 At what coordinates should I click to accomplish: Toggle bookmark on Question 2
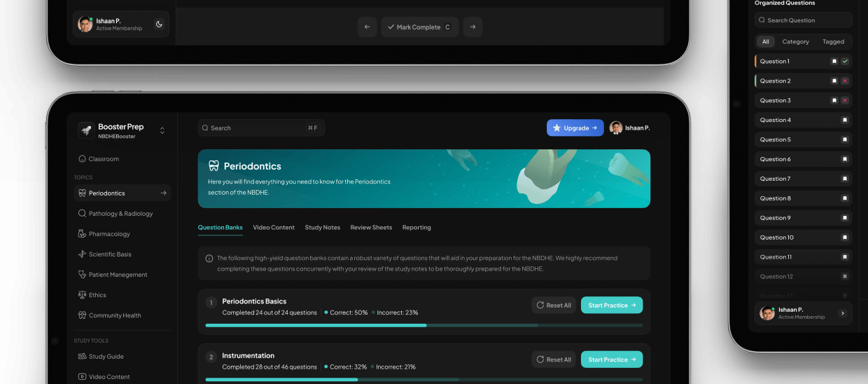click(834, 81)
